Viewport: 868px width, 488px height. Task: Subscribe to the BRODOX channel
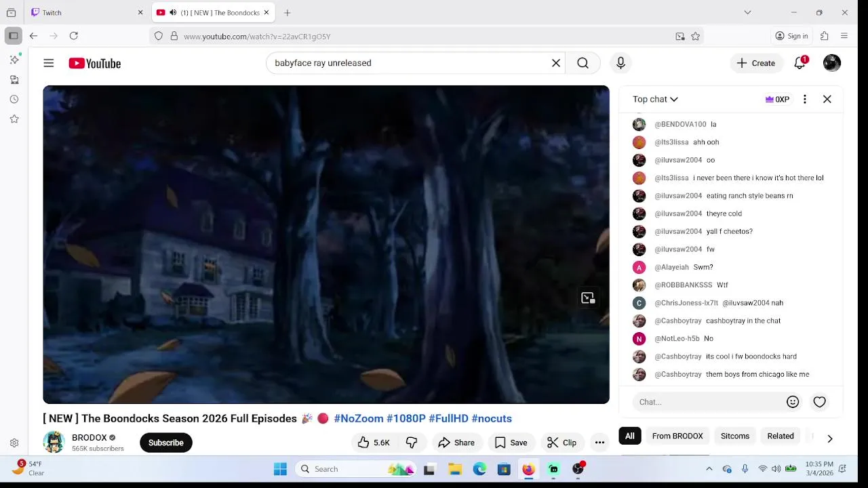pyautogui.click(x=166, y=443)
